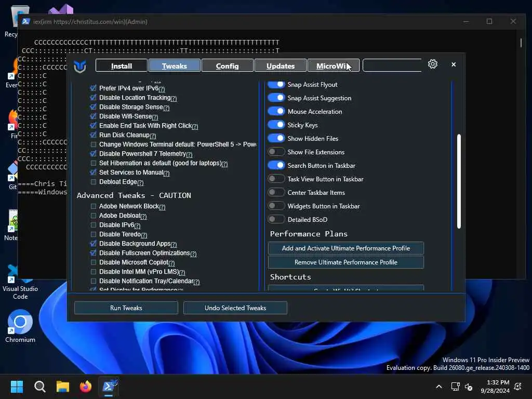The width and height of the screenshot is (532, 399).
Task: Check Change Windows Terminal default option
Action: tap(94, 144)
